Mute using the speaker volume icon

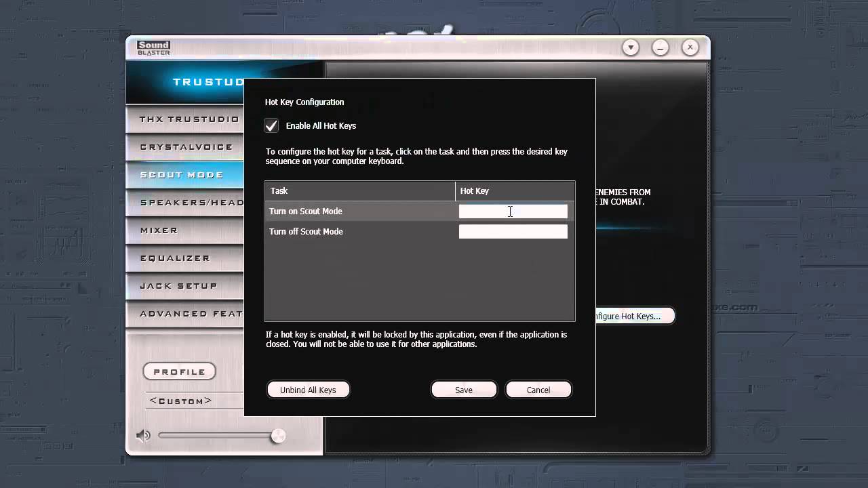143,436
